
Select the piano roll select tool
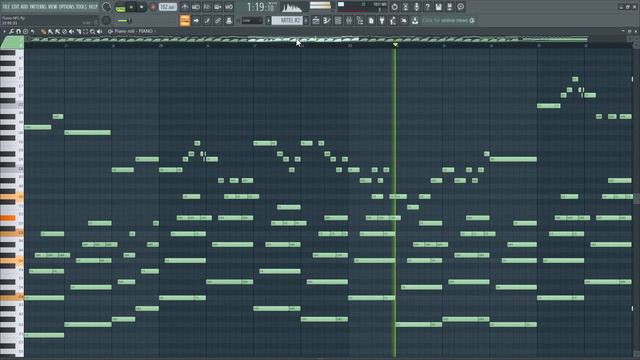[x=85, y=31]
